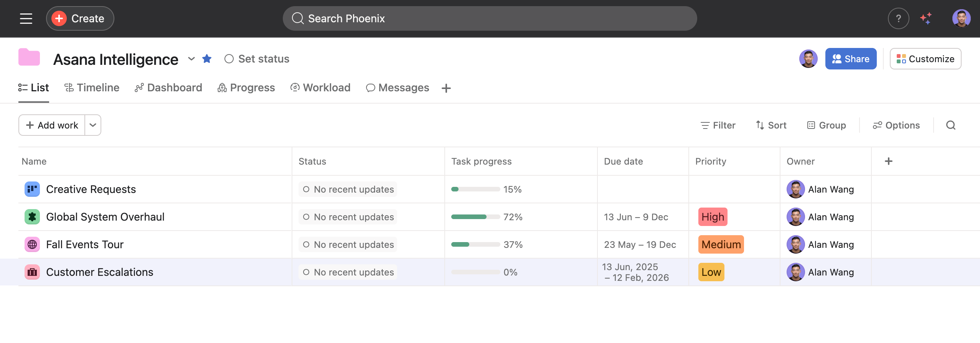This screenshot has width=980, height=343.
Task: Add a new column with plus icon
Action: 888,161
